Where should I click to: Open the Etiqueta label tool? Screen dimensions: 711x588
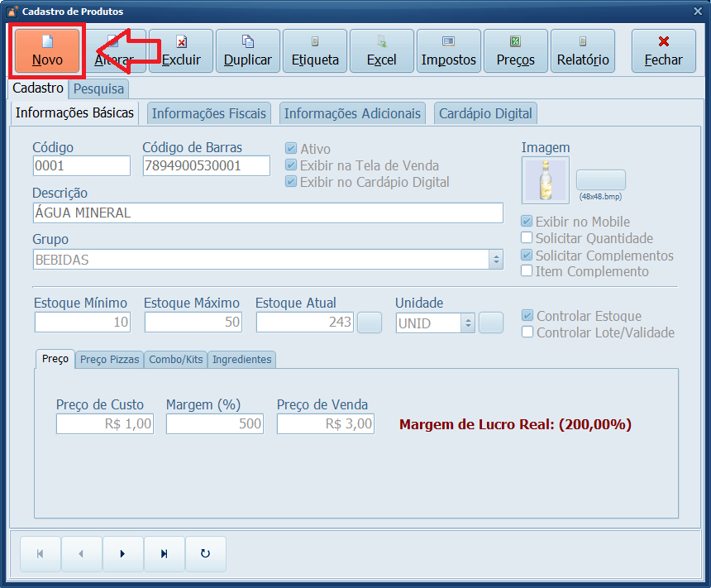tap(315, 50)
